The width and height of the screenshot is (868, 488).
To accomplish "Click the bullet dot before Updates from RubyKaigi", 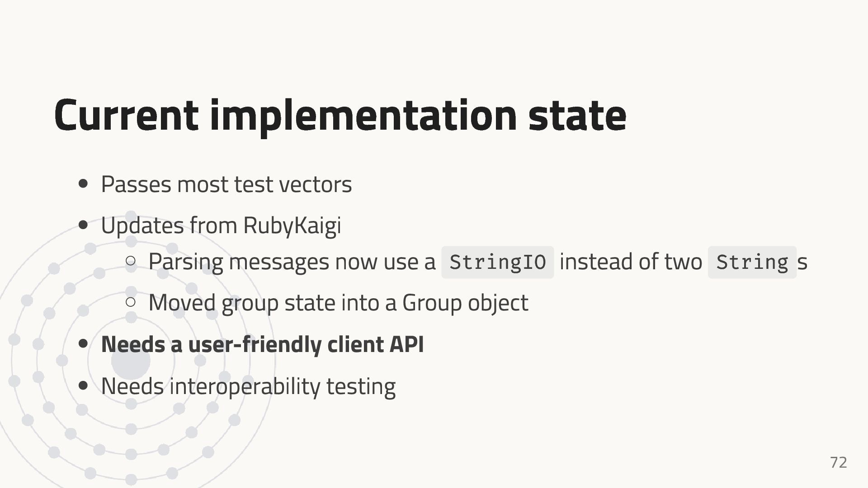I will (83, 225).
